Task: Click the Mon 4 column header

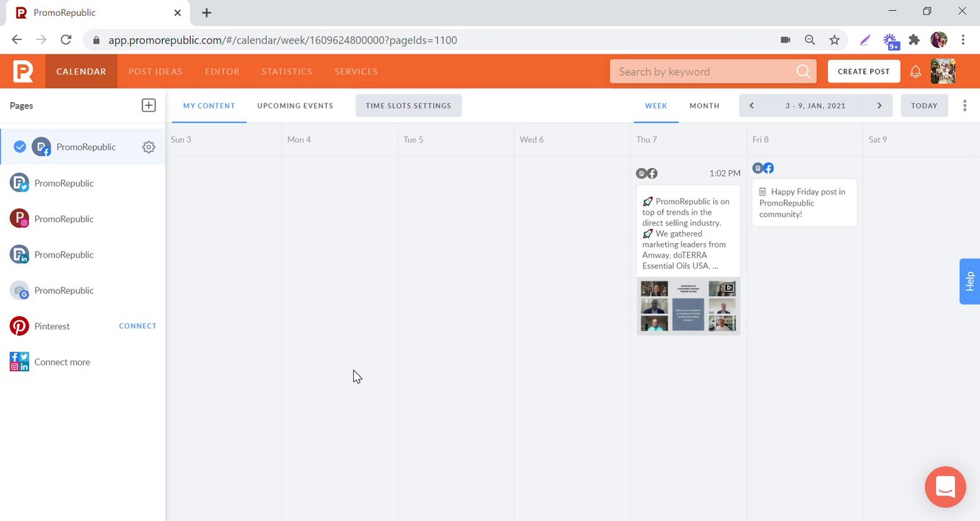Action: pos(299,140)
